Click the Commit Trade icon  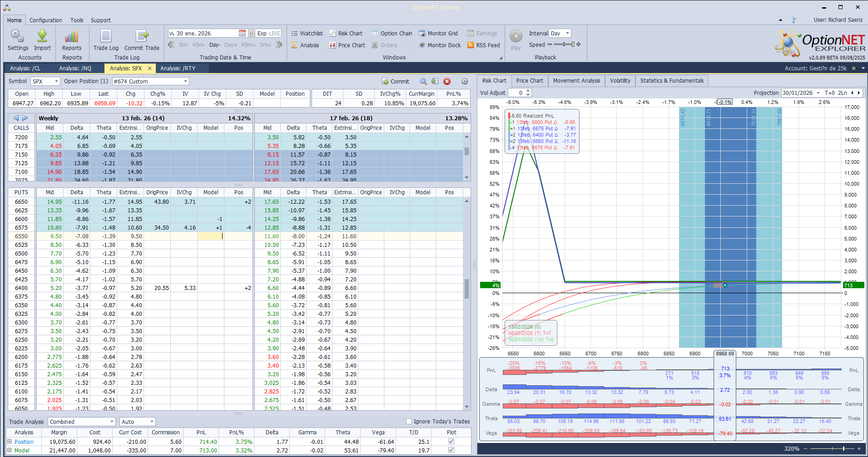[x=142, y=36]
